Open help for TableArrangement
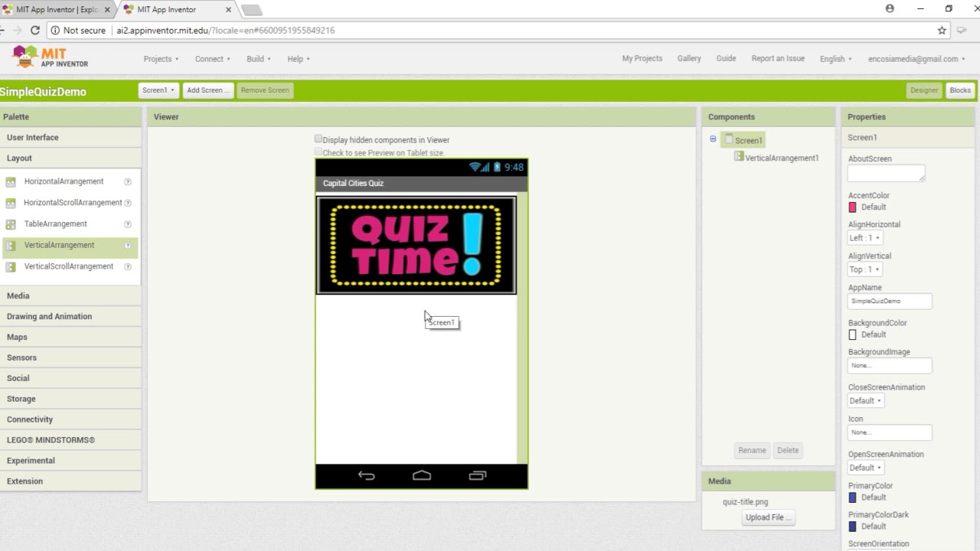The height and width of the screenshot is (551, 980). pyautogui.click(x=128, y=224)
